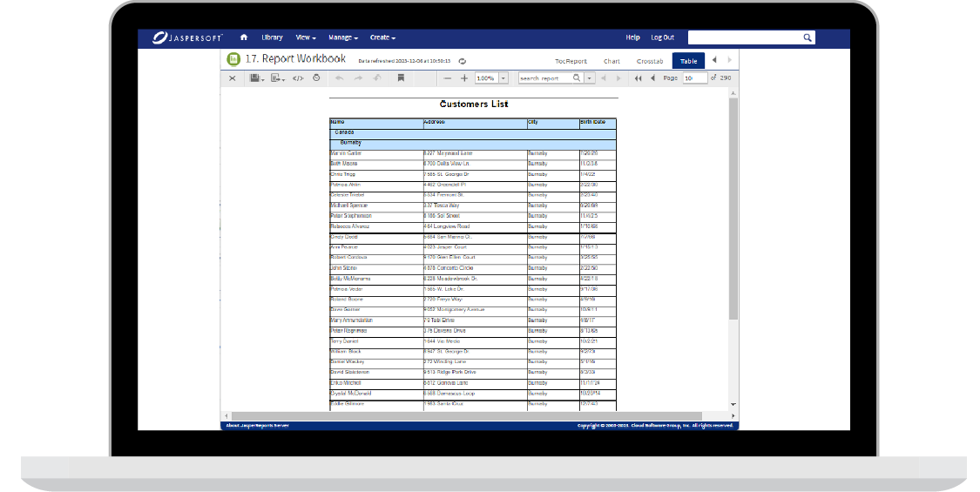Open the Create menu dropdown
Viewport: 980px width, 492px height.
pyautogui.click(x=382, y=37)
